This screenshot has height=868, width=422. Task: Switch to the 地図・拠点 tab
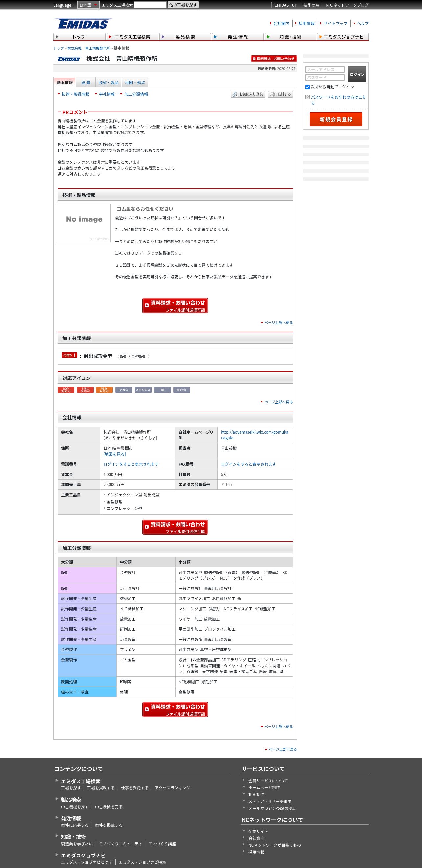(135, 82)
